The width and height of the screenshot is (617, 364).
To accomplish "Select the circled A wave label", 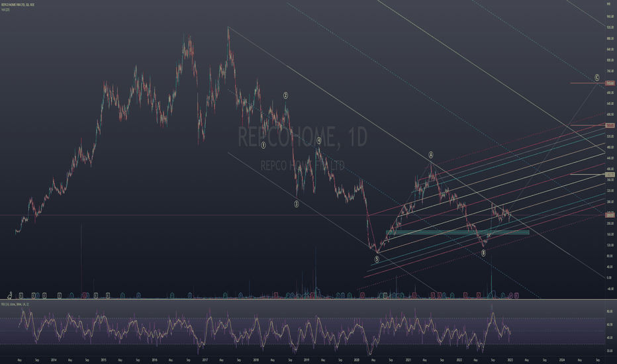I will tap(431, 155).
